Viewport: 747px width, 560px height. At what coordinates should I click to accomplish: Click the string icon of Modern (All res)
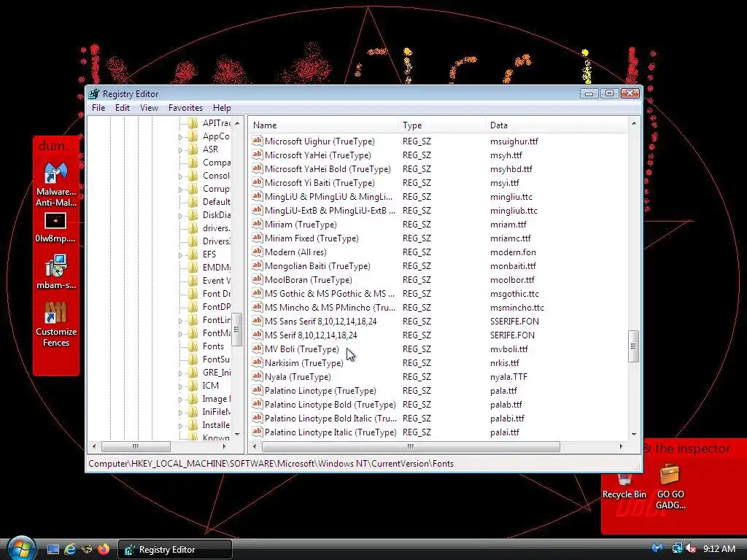coord(258,252)
